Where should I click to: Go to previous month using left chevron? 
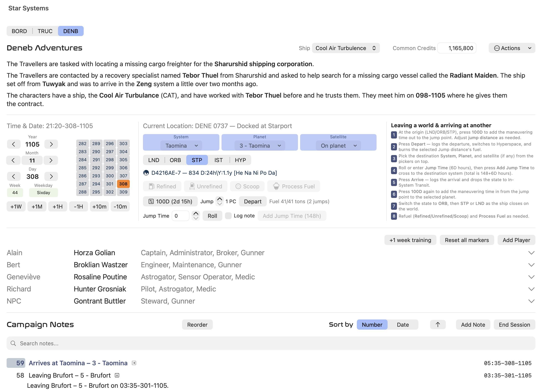(13, 160)
